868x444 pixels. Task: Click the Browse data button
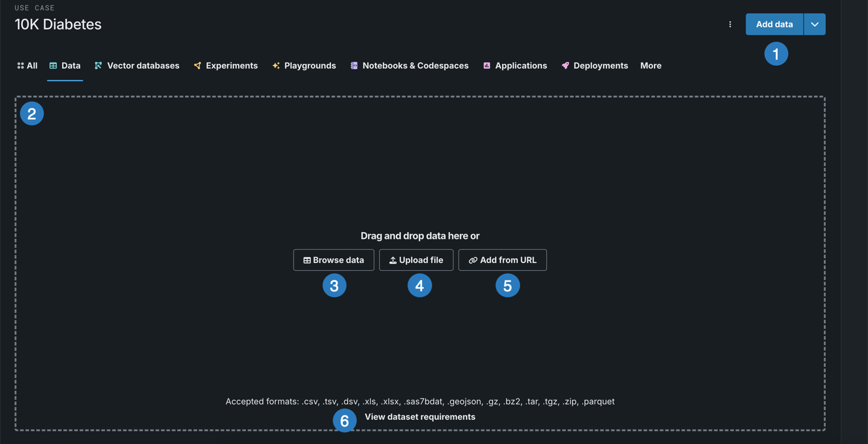pyautogui.click(x=333, y=260)
